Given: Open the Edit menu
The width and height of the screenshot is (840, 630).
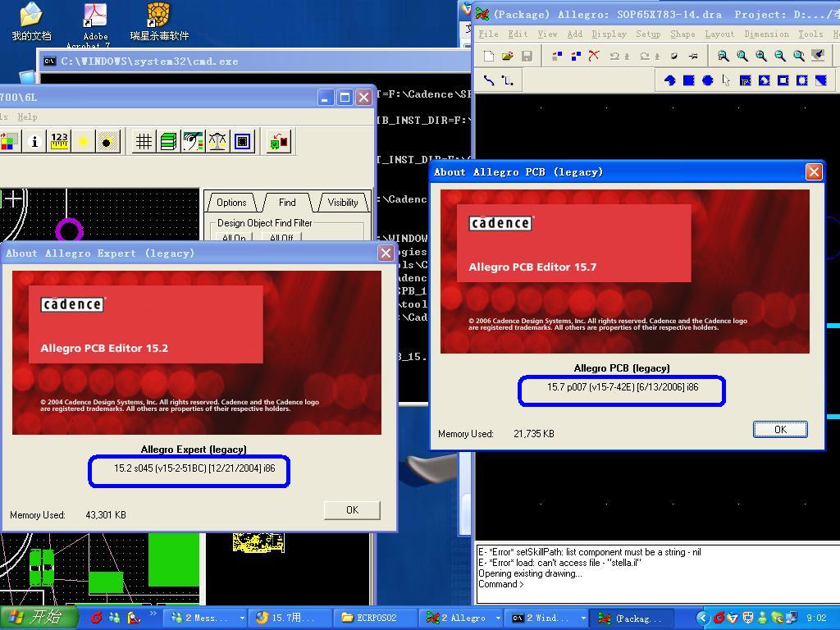Looking at the screenshot, I should (x=518, y=34).
